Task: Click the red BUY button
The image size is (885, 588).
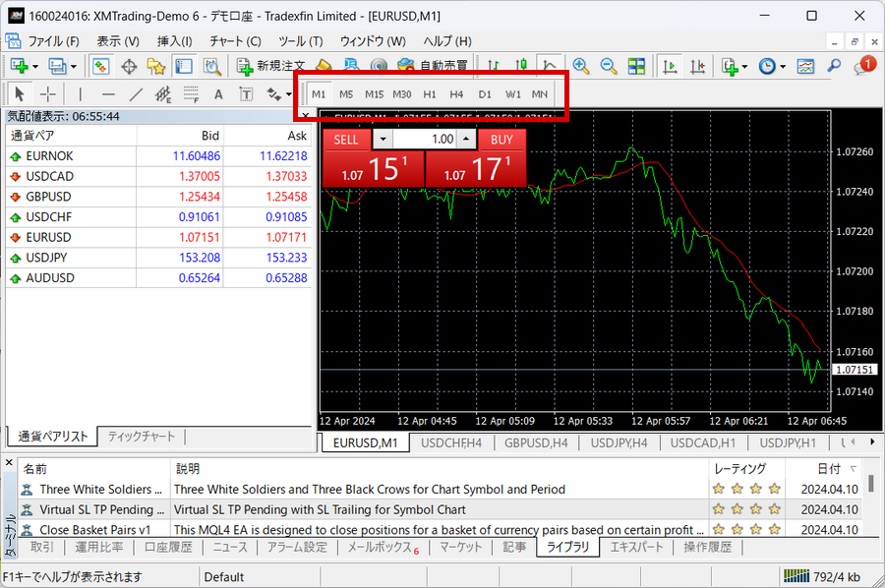Action: 501,140
